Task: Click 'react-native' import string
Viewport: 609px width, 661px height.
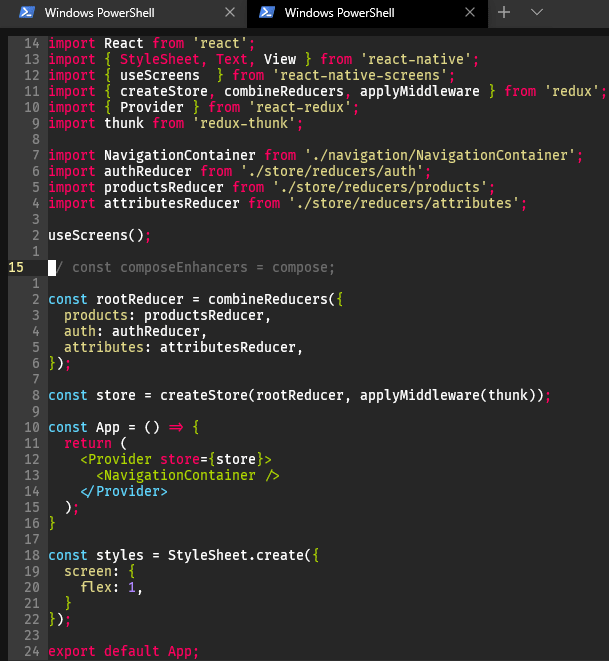Action: click(416, 59)
